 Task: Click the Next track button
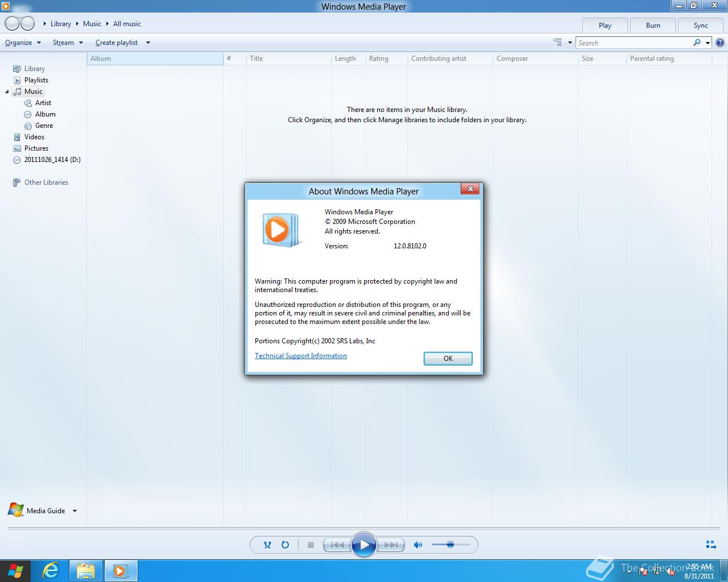pyautogui.click(x=391, y=544)
